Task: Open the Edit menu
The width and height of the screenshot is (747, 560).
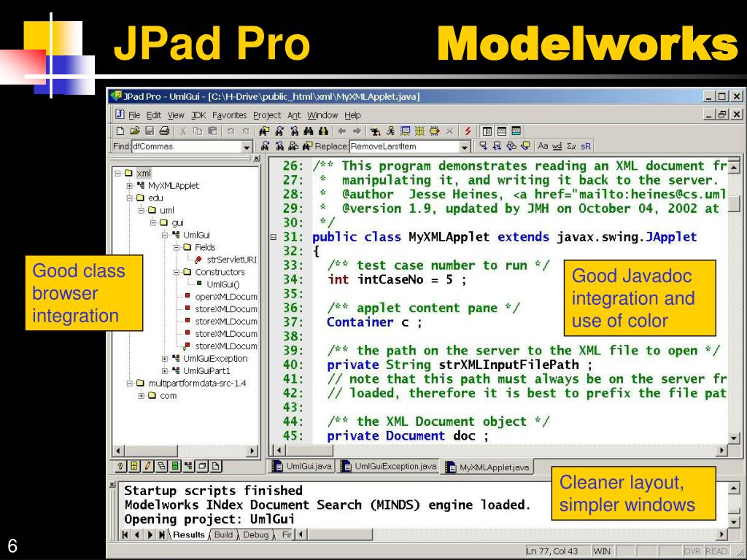Action: tap(153, 115)
